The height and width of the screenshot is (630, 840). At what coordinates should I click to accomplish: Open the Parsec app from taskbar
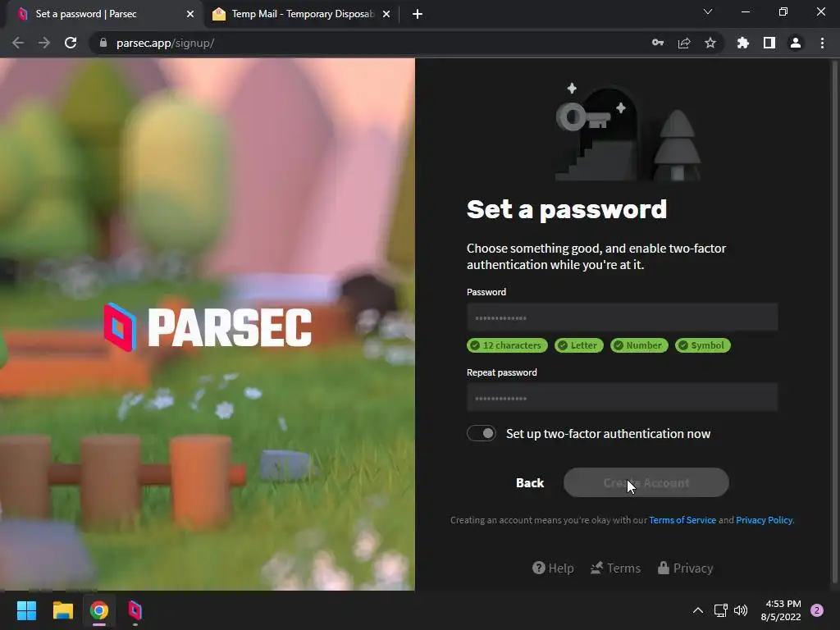coord(135,610)
